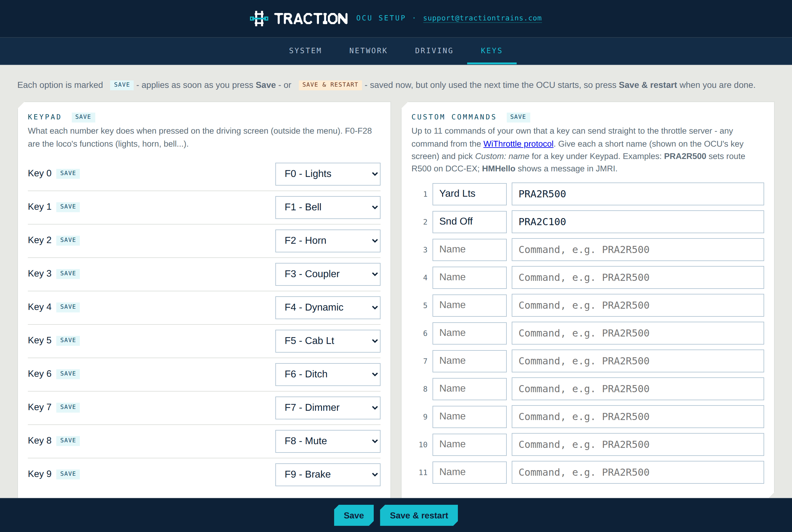Click the Snd Off name field
Viewport: 792px width, 532px height.
tap(469, 221)
